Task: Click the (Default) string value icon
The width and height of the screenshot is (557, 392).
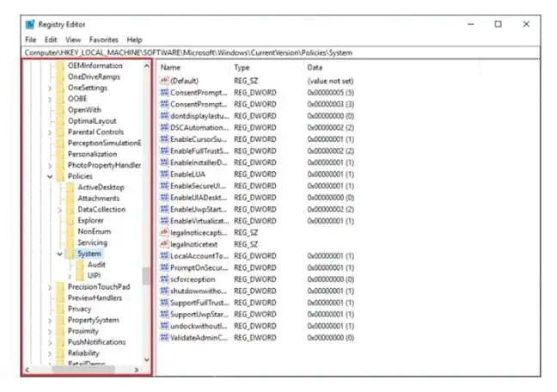Action: click(164, 81)
